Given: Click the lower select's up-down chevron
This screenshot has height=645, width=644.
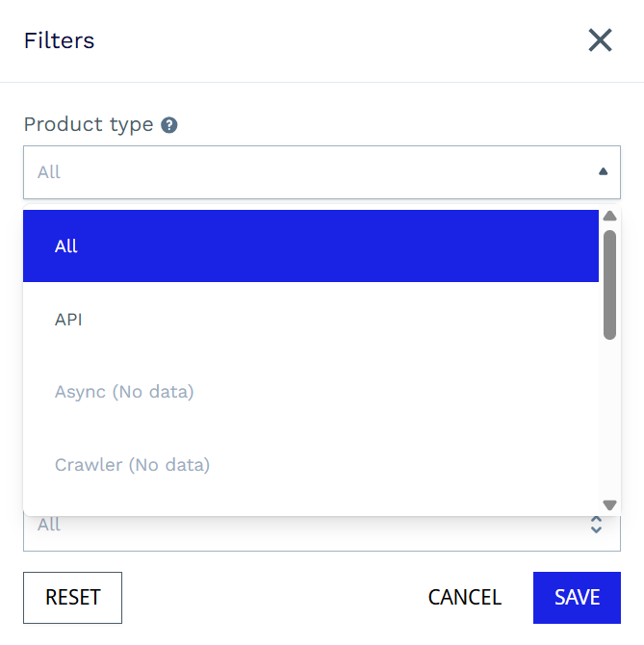Looking at the screenshot, I should pyautogui.click(x=596, y=525).
